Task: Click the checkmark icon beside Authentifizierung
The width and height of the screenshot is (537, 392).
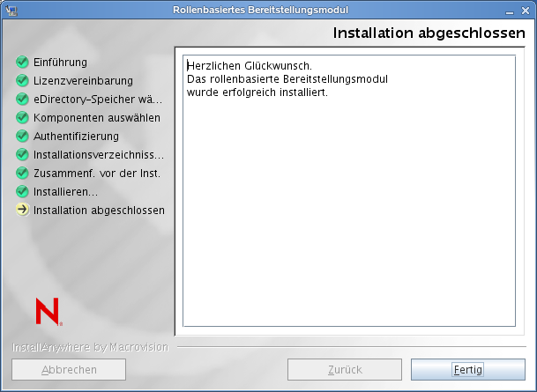Action: [22, 136]
